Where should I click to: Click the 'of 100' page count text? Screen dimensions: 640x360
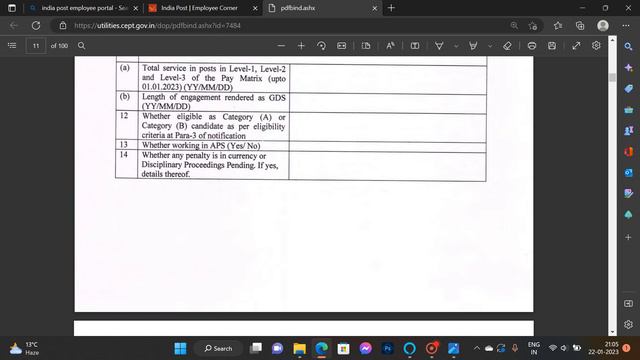59,46
